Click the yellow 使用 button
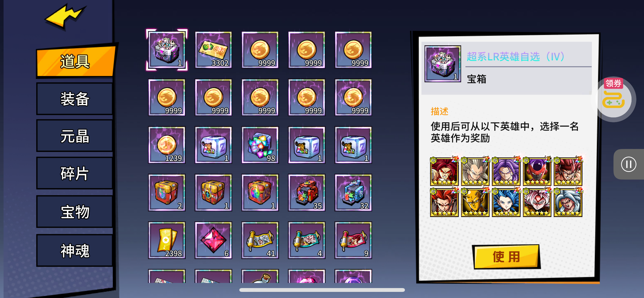This screenshot has width=644, height=298. [x=506, y=257]
